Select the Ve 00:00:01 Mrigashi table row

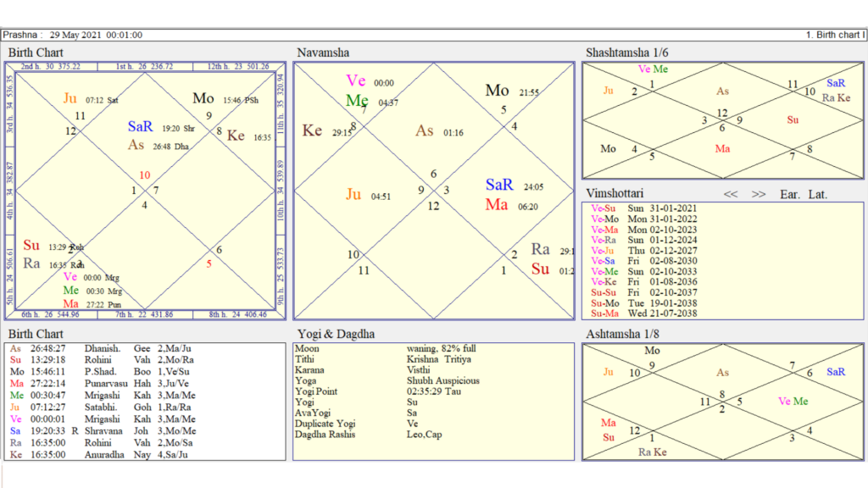(103, 419)
